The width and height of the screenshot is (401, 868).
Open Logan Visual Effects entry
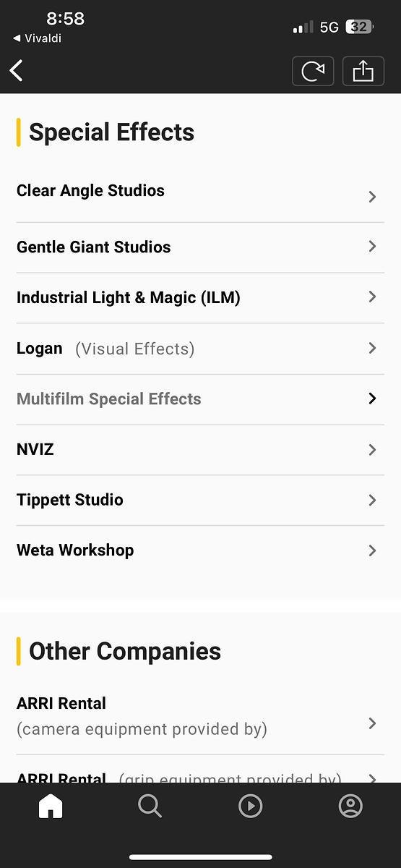click(200, 349)
